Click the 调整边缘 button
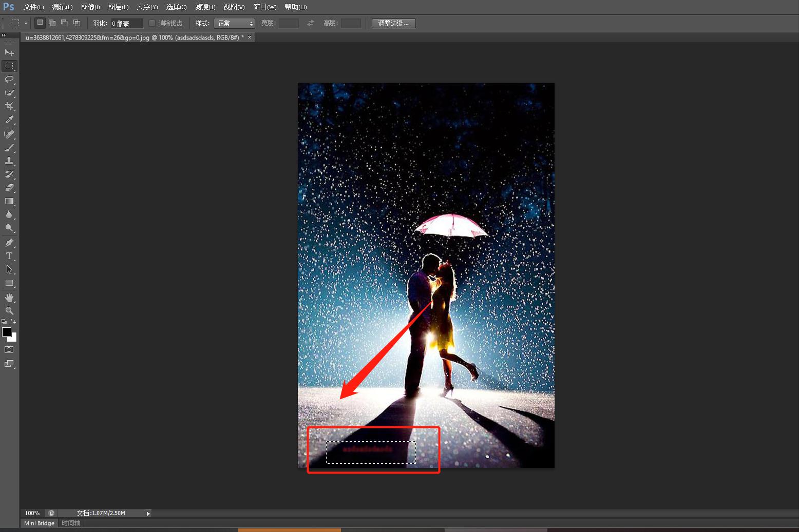 click(393, 23)
